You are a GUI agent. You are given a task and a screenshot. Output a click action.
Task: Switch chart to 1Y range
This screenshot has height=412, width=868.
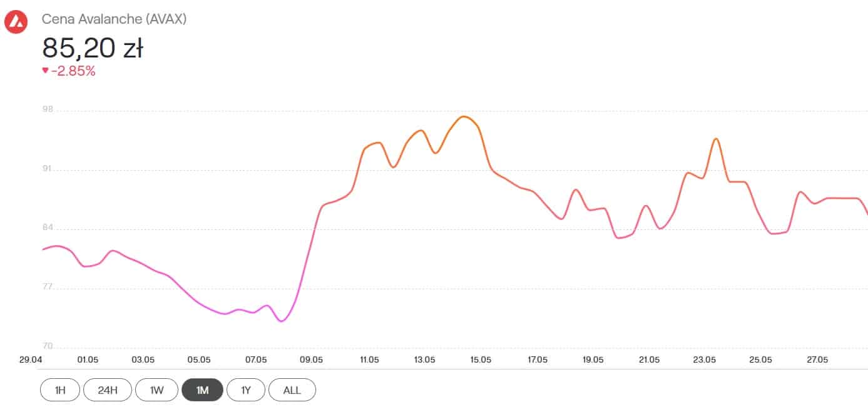(x=246, y=390)
